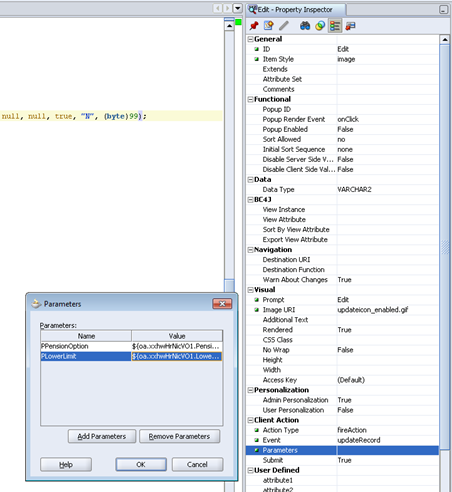The image size is (452, 492).
Task: Select the Access Key property
Action: (x=280, y=380)
